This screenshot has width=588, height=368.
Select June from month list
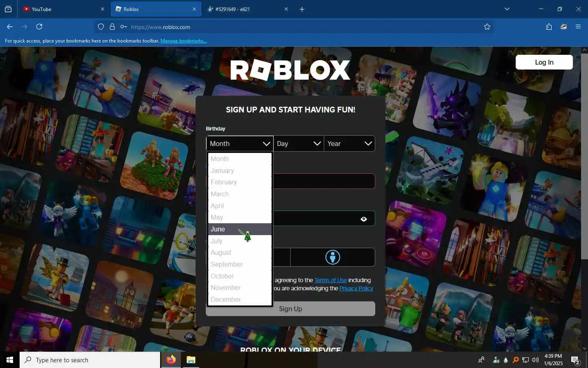pos(240,229)
